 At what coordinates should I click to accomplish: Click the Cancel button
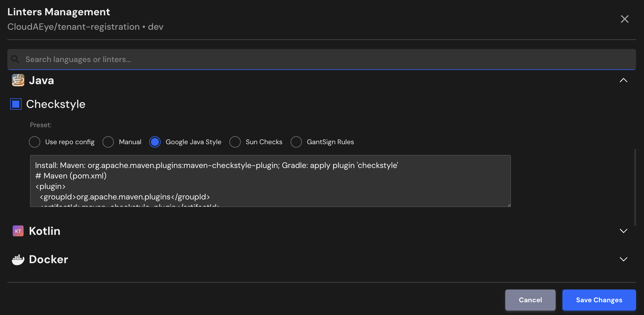530,300
